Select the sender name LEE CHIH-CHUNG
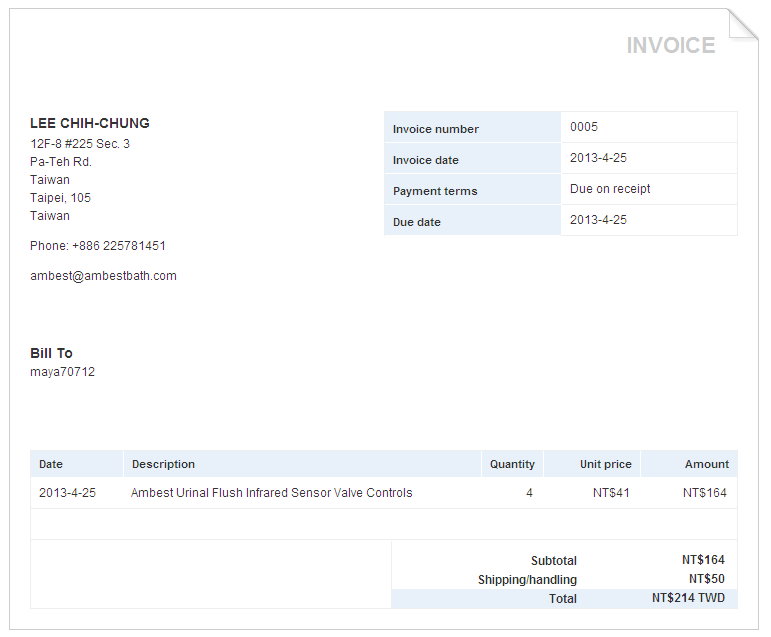Image resolution: width=771 pixels, height=637 pixels. (90, 123)
